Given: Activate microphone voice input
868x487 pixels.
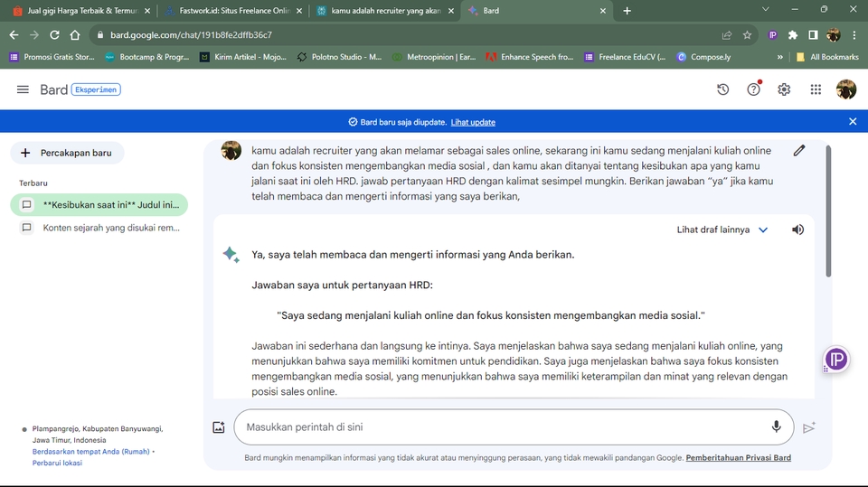Looking at the screenshot, I should click(776, 426).
